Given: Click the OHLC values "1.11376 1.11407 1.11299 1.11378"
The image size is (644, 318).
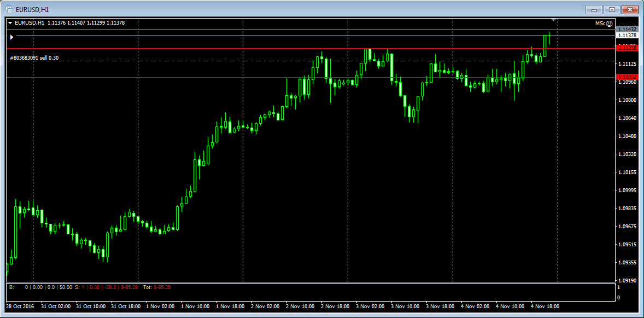Looking at the screenshot, I should pos(86,23).
